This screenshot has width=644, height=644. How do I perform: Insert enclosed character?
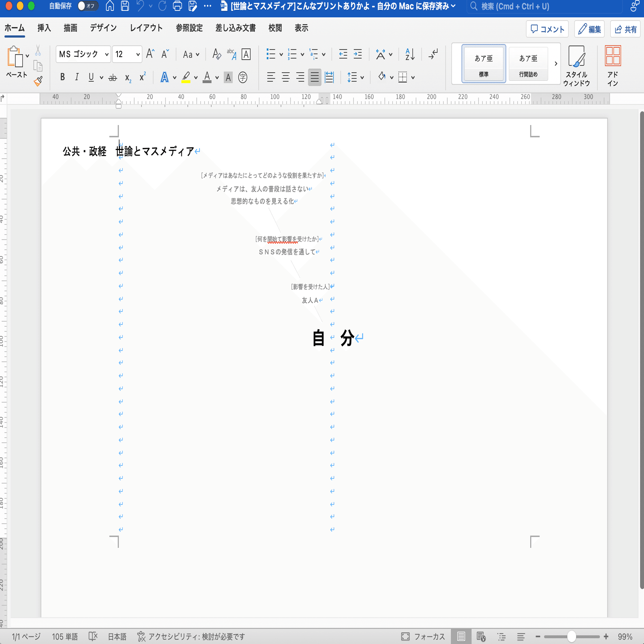click(x=243, y=77)
